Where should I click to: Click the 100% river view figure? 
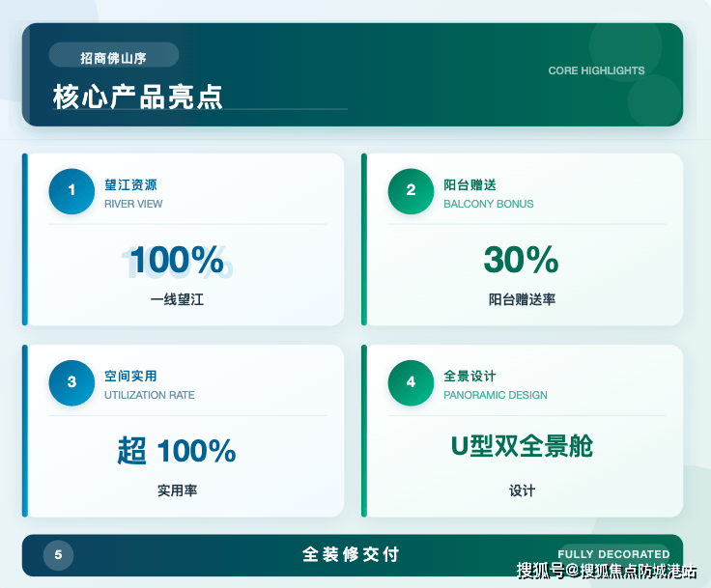coord(177,260)
